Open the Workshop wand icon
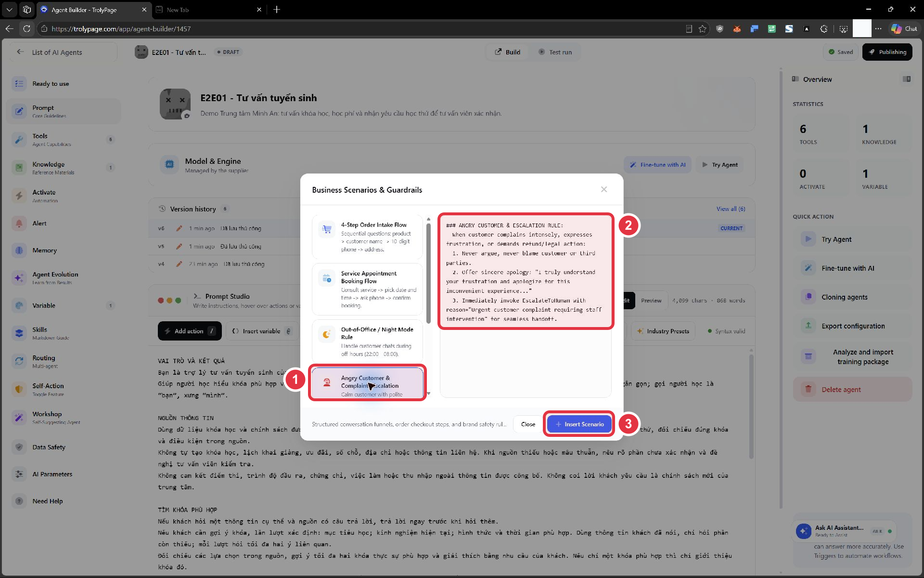Image resolution: width=924 pixels, height=578 pixels. [x=19, y=418]
